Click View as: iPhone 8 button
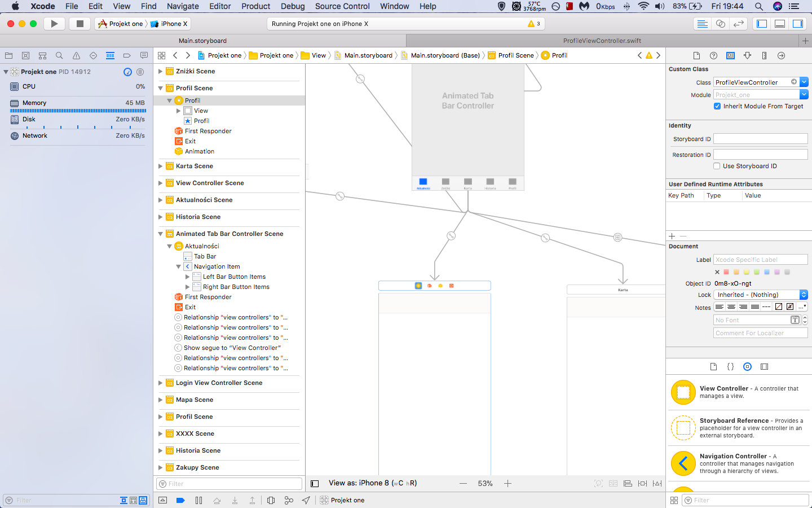This screenshot has width=812, height=508. click(x=373, y=483)
